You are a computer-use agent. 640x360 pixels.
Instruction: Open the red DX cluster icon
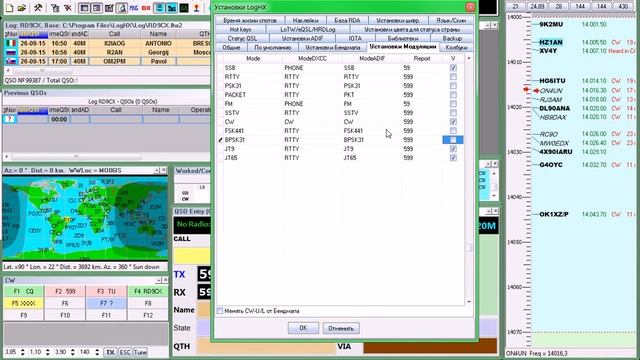146,7
